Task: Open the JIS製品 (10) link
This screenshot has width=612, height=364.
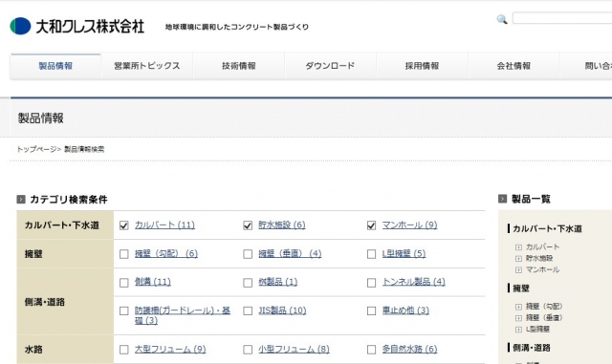Action: [x=282, y=310]
